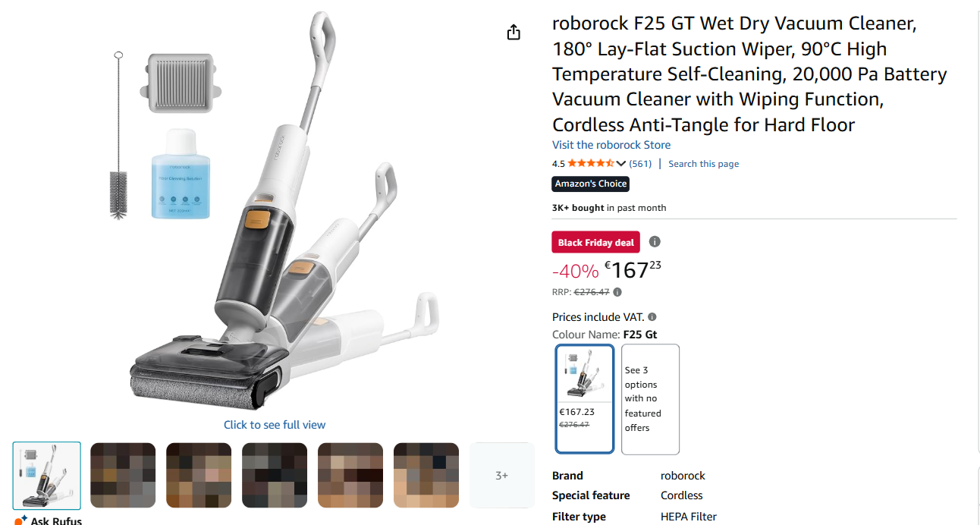Image resolution: width=980 pixels, height=525 pixels.
Task: Click the share icon above product image
Action: [514, 32]
